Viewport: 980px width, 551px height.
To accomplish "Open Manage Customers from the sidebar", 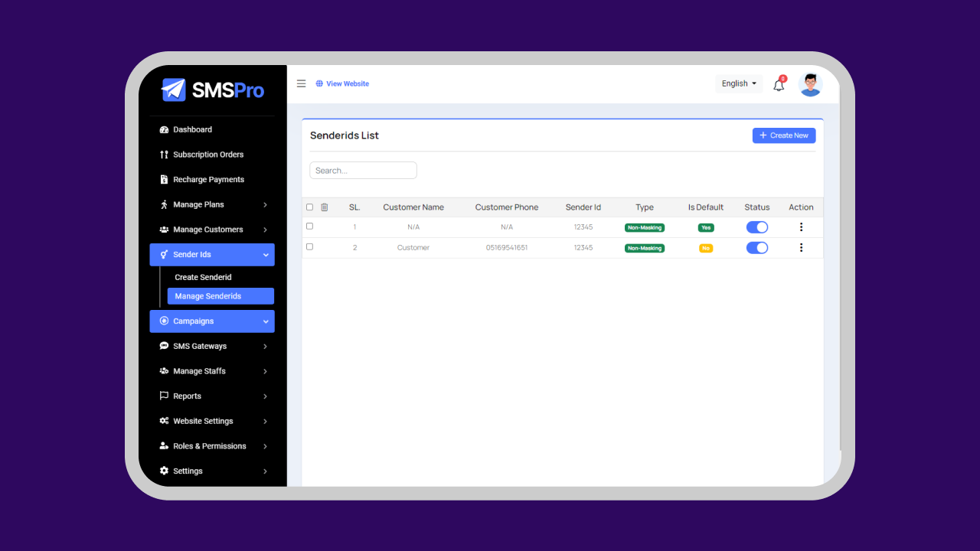I will (207, 229).
